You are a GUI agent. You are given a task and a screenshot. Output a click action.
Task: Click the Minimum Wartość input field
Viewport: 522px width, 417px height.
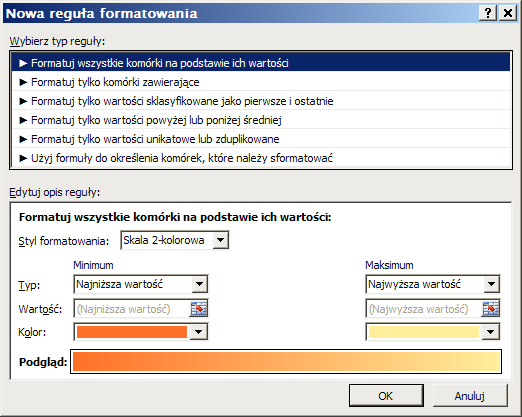click(132, 309)
